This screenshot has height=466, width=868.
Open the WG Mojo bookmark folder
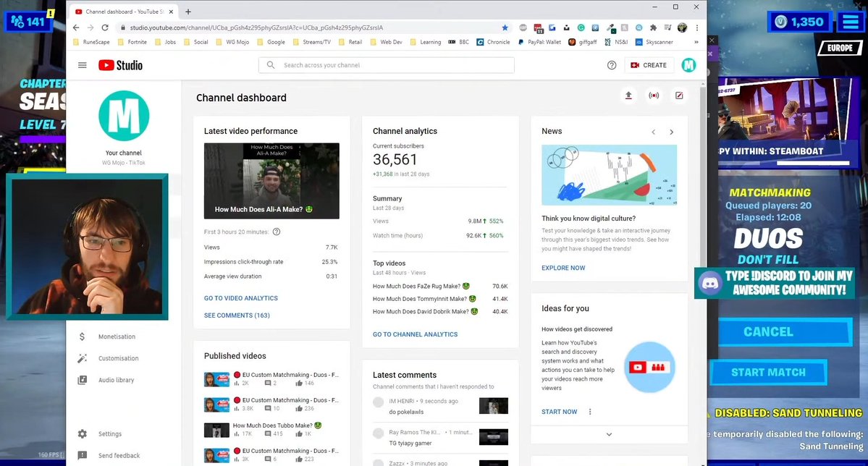coord(232,42)
